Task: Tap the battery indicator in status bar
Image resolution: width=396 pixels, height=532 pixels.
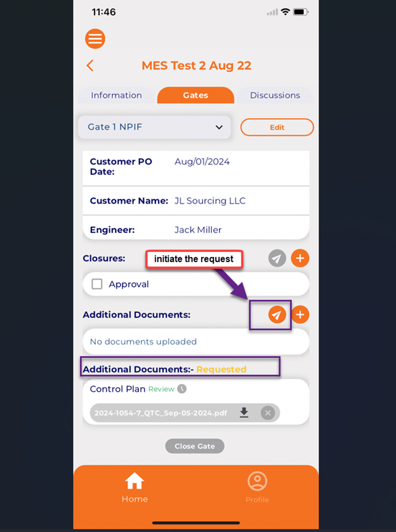Action: pos(301,12)
